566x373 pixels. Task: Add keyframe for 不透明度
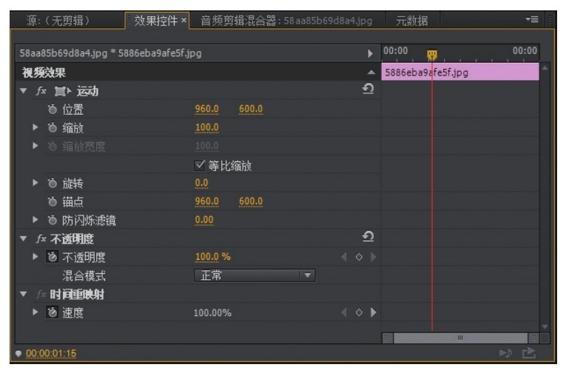[x=359, y=257]
